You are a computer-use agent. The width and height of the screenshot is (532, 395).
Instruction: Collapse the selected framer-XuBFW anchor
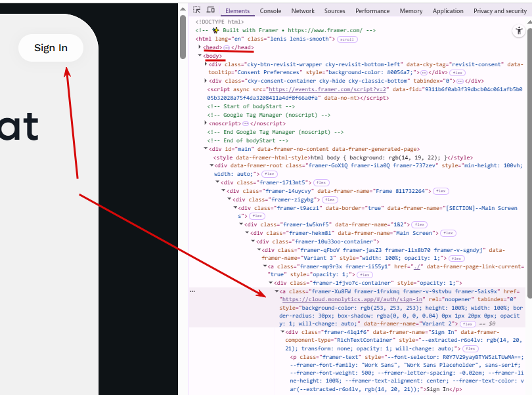coord(277,291)
